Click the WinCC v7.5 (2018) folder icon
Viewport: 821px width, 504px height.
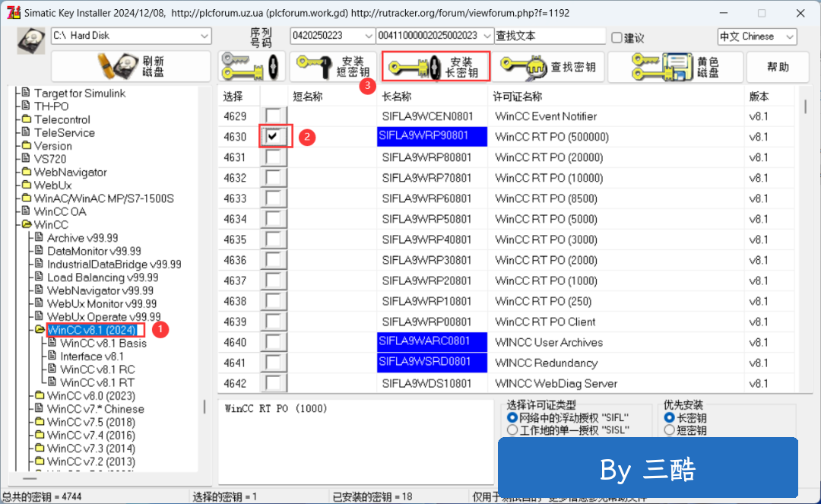click(x=40, y=422)
